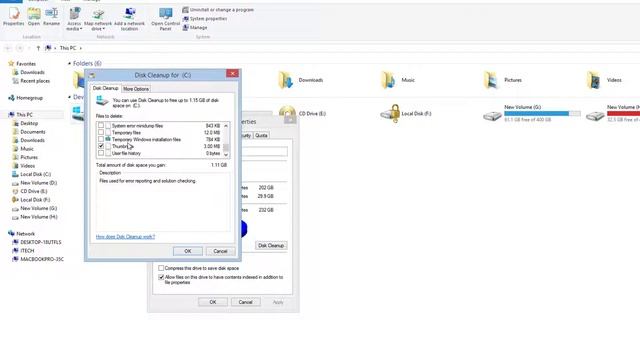Screen dimensions: 640x360
Task: Switch to the More Options tab
Action: coord(136,89)
